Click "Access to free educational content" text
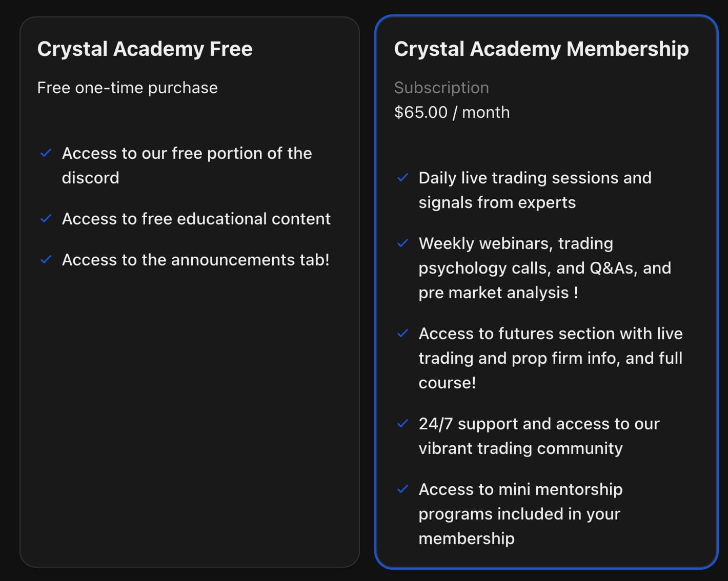Image resolution: width=728 pixels, height=581 pixels. [x=196, y=219]
